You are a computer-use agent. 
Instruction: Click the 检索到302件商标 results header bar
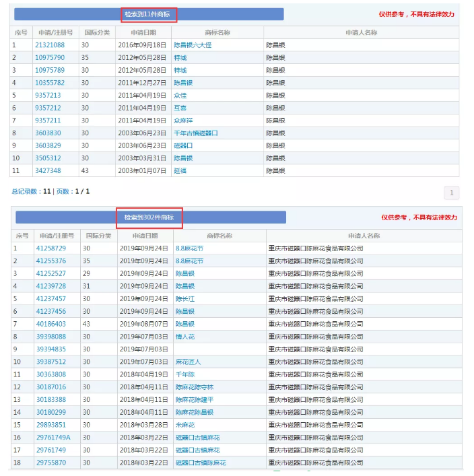[x=149, y=217]
